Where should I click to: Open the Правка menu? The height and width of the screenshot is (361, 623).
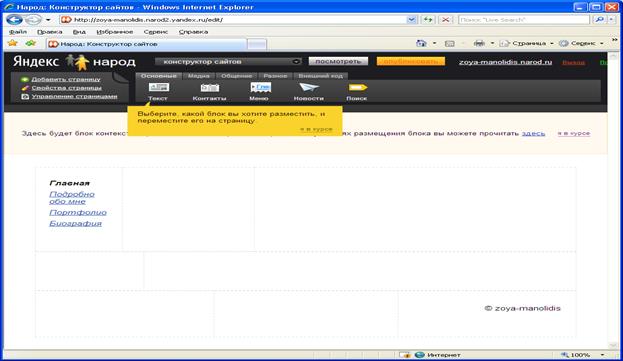[50, 31]
